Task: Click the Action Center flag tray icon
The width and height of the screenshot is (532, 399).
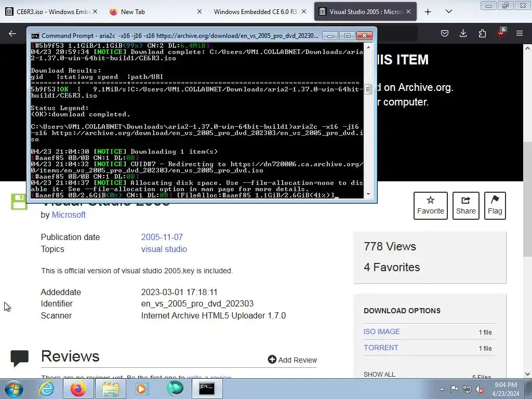Action: pyautogui.click(x=454, y=389)
